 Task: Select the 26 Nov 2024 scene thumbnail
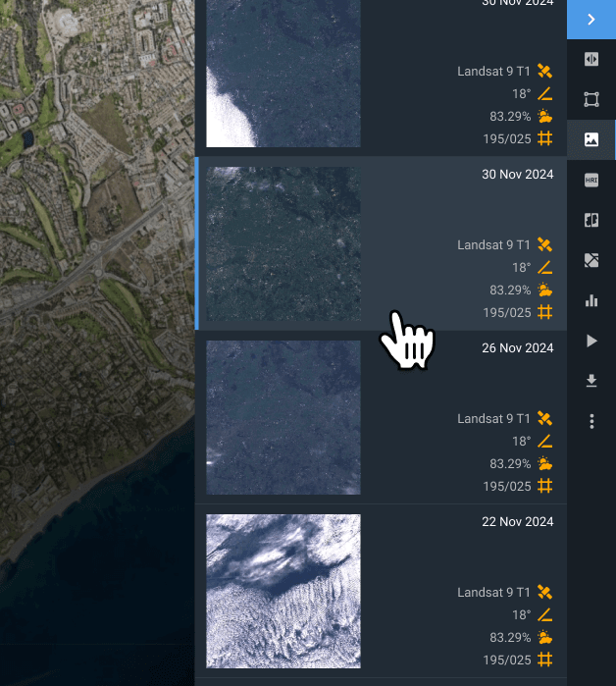click(283, 417)
